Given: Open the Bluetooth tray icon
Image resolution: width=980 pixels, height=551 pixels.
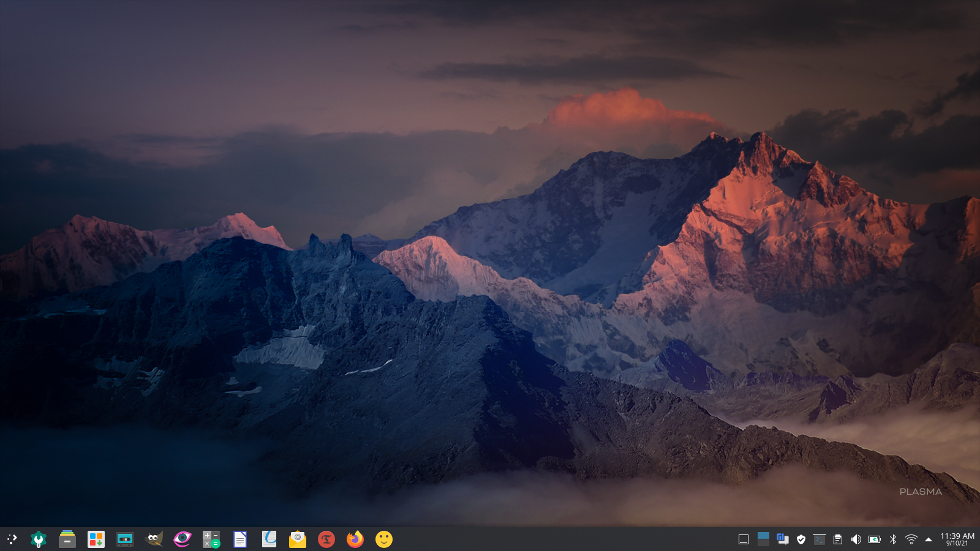Looking at the screenshot, I should pos(893,539).
